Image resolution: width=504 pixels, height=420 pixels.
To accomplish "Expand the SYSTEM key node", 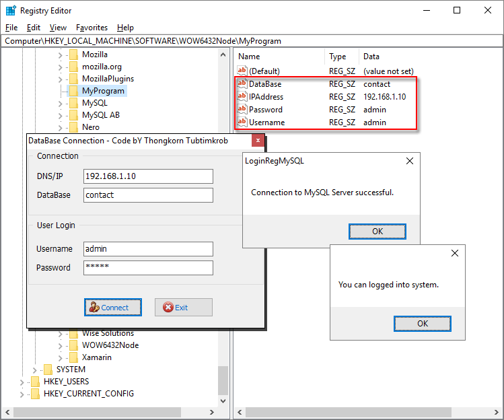I will [x=35, y=370].
